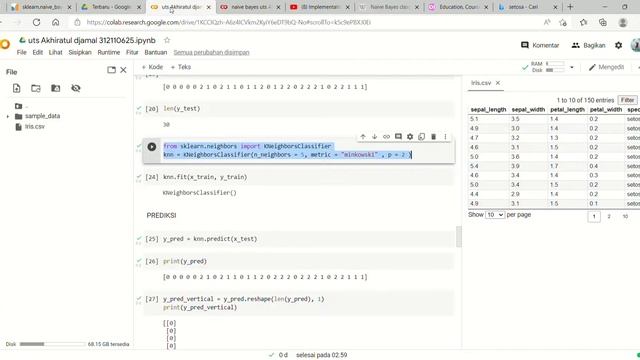Open the Mengedit editing mode menu
The image size is (640, 360).
[607, 67]
